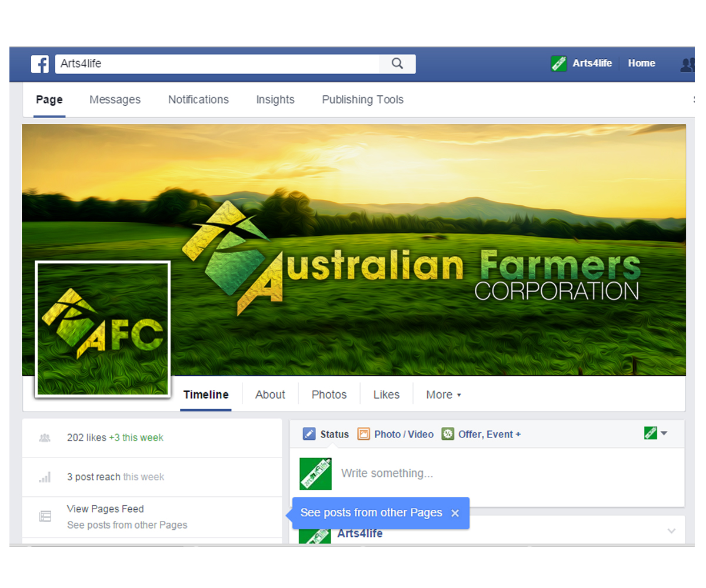Select the About tab
The image size is (706, 588).
tap(270, 395)
